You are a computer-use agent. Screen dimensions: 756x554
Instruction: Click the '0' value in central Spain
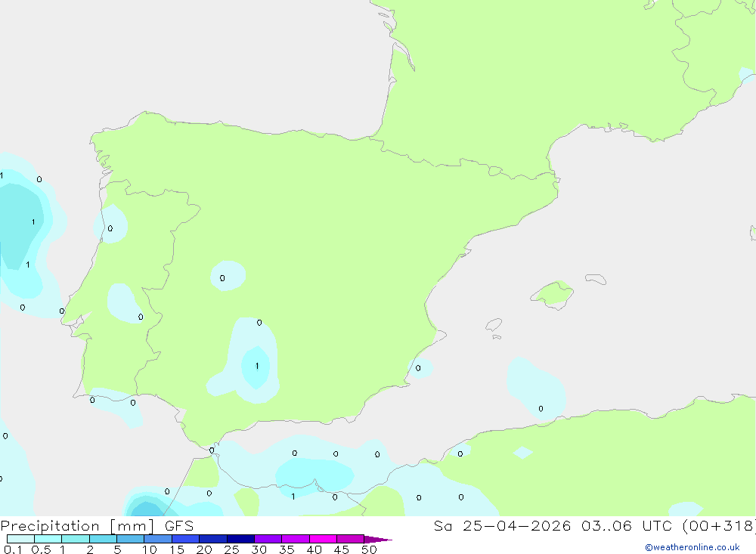(x=222, y=278)
